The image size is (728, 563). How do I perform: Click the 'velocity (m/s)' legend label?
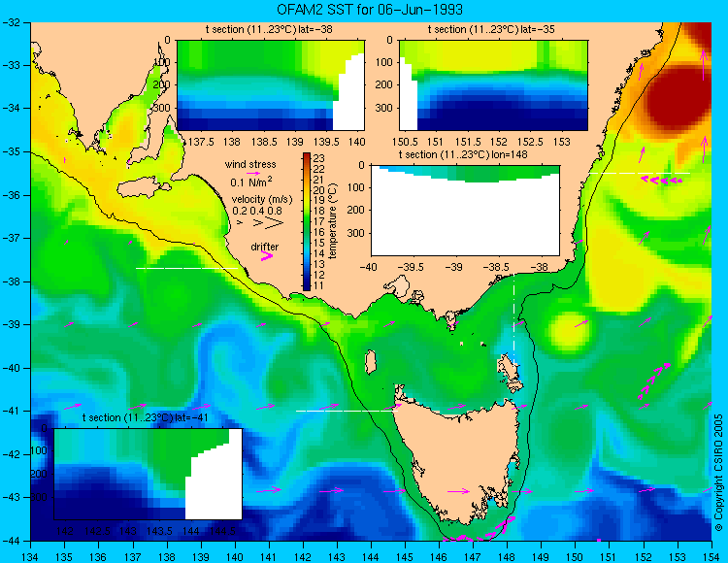[x=262, y=200]
